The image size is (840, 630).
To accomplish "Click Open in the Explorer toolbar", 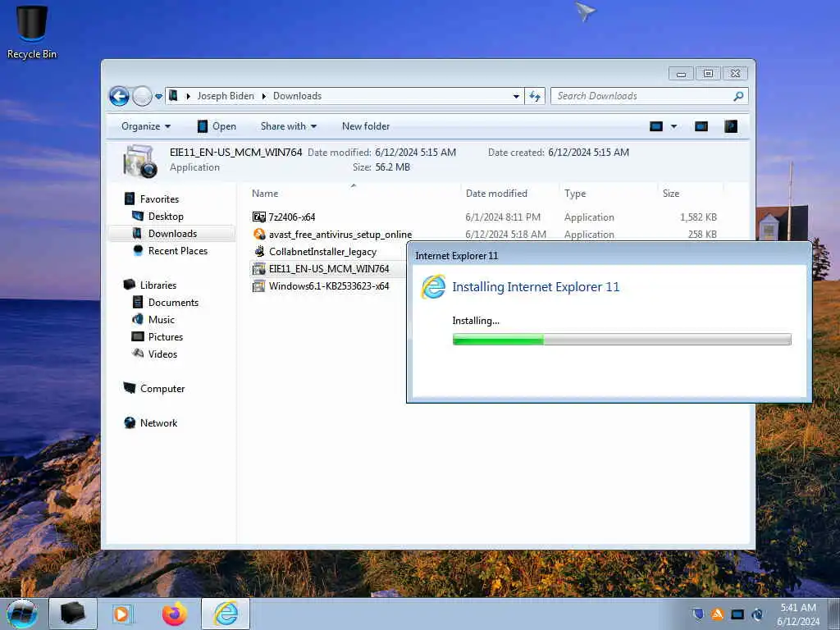I will 217,126.
